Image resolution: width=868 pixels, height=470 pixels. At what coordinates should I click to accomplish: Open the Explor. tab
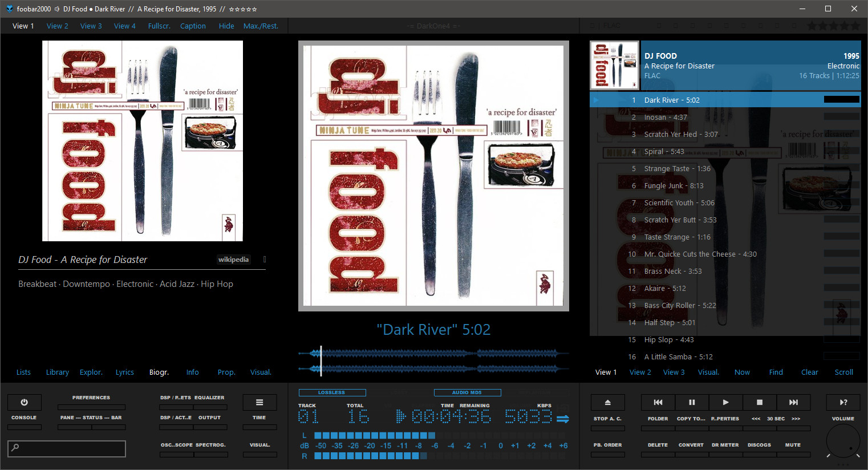coord(91,372)
